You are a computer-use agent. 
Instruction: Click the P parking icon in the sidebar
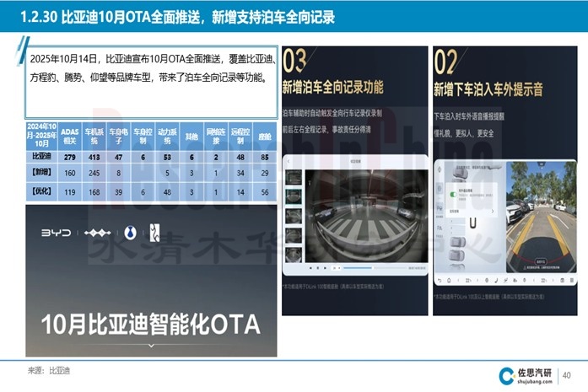pos(440,208)
